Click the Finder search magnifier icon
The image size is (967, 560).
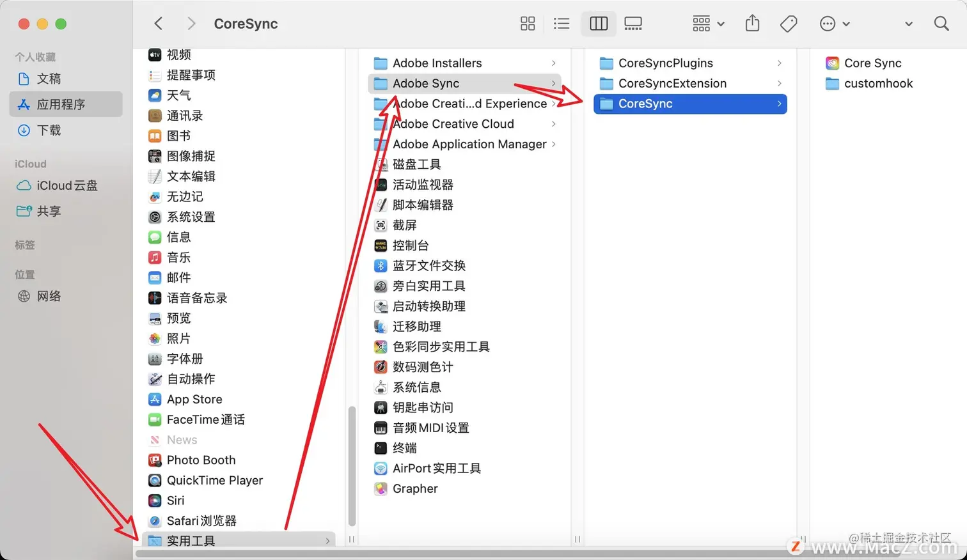click(941, 24)
